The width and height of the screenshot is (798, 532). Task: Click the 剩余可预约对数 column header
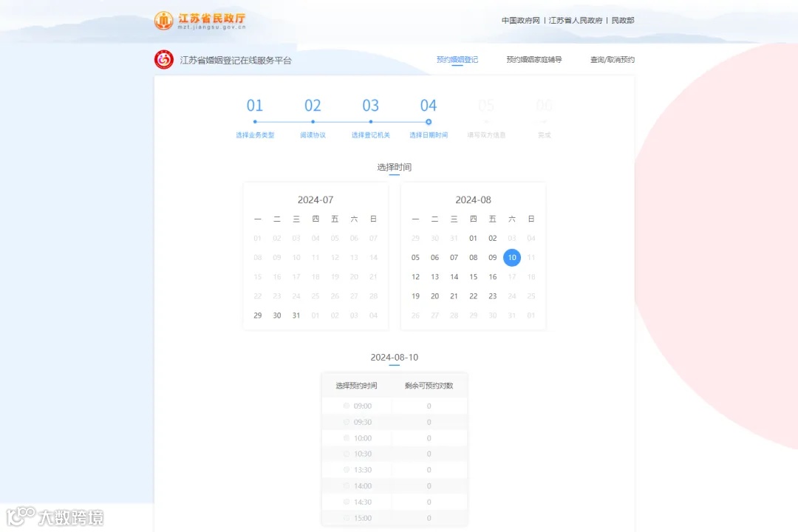[429, 386]
